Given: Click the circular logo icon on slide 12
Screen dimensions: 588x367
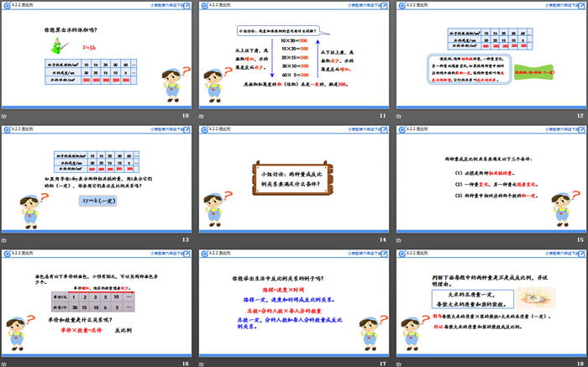Looking at the screenshot, I should (x=402, y=6).
